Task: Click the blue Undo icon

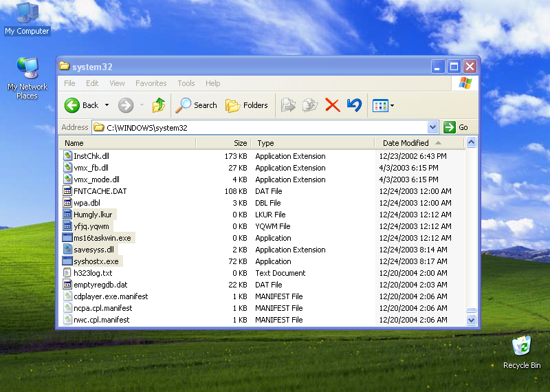Action: point(354,105)
